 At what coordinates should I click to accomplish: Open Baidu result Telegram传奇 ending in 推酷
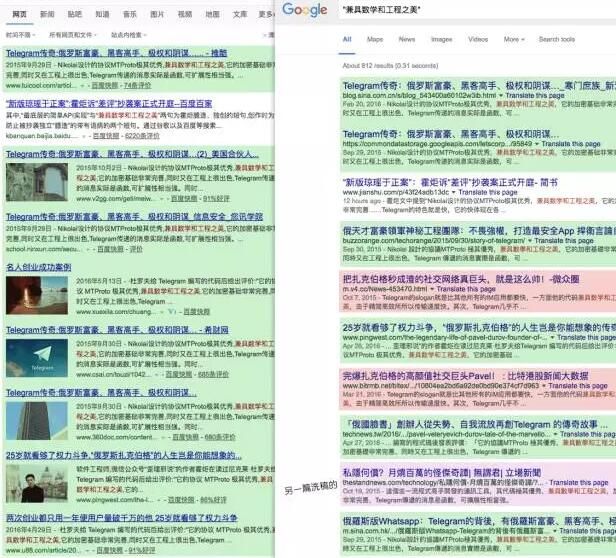pyautogui.click(x=117, y=53)
